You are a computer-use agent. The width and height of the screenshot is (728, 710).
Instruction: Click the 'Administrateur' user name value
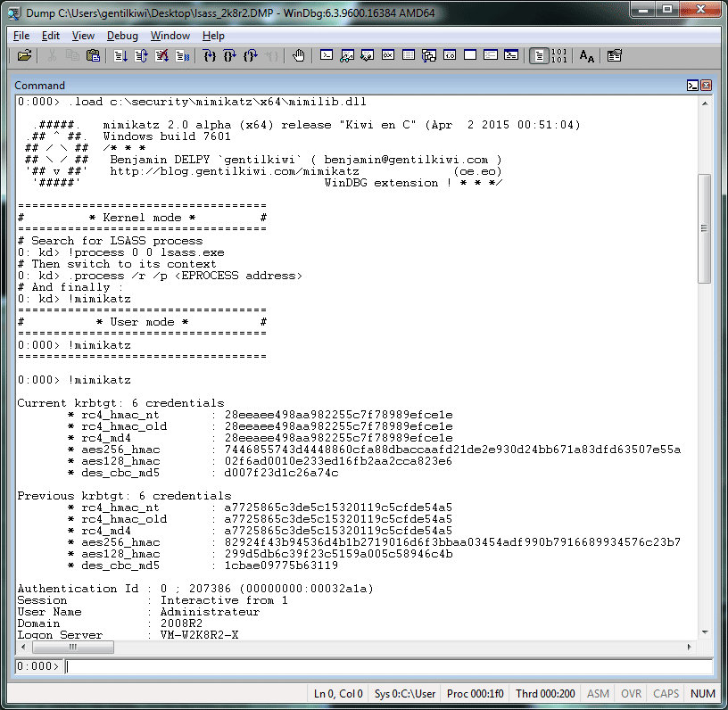(210, 612)
